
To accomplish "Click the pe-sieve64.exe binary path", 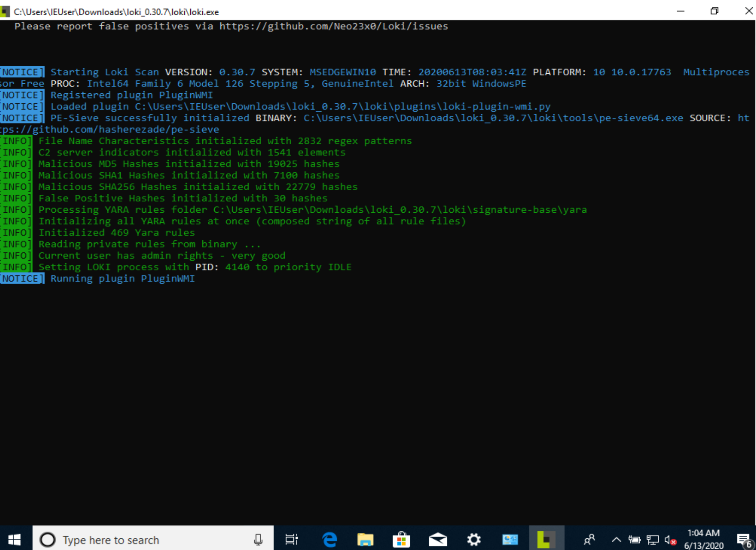I will point(493,118).
